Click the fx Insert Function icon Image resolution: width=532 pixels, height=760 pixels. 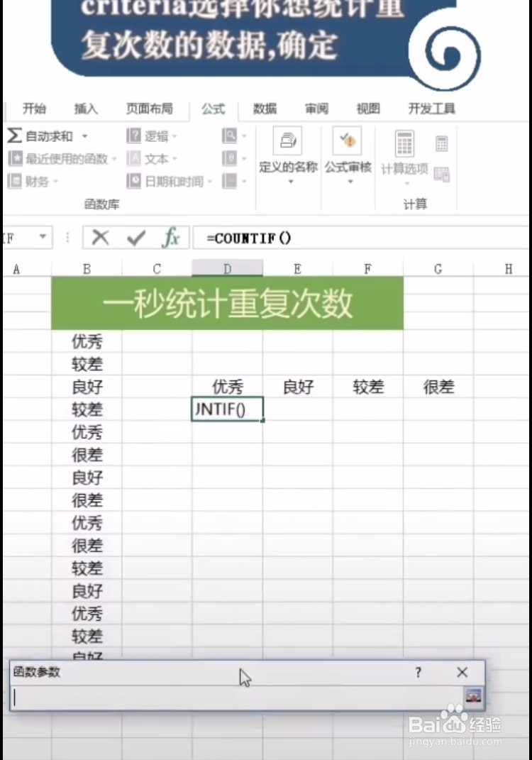(x=170, y=238)
